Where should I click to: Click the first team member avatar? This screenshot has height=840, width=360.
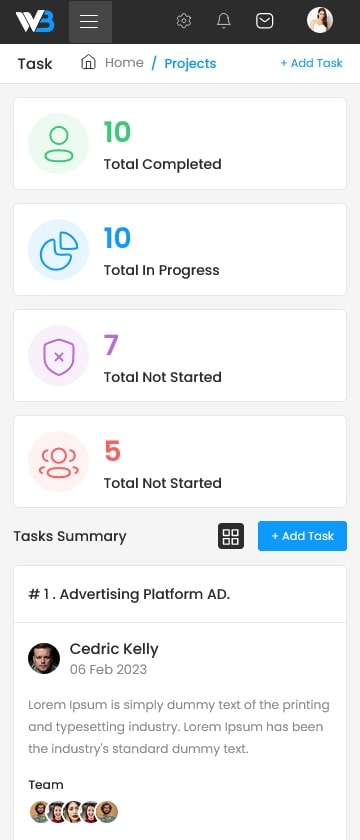(x=40, y=812)
